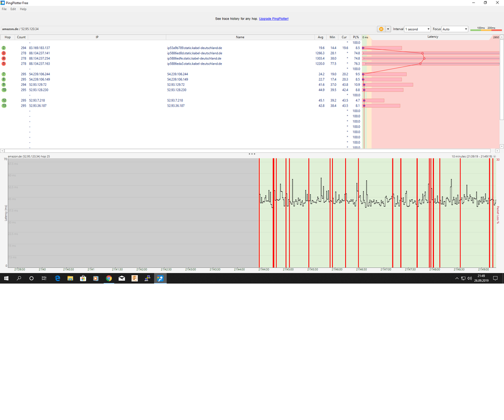Viewport: 504px width, 420px height.
Task: Click the Name column header
Action: [240, 37]
